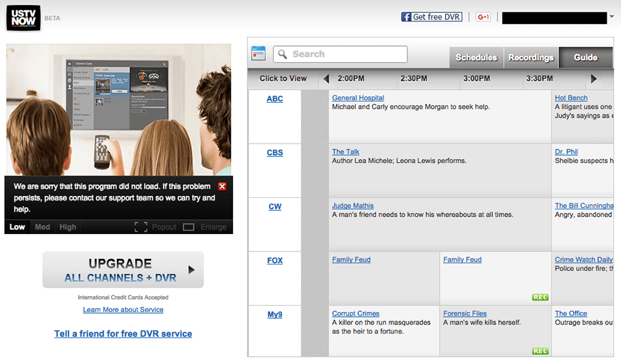Select High video quality

pos(68,227)
